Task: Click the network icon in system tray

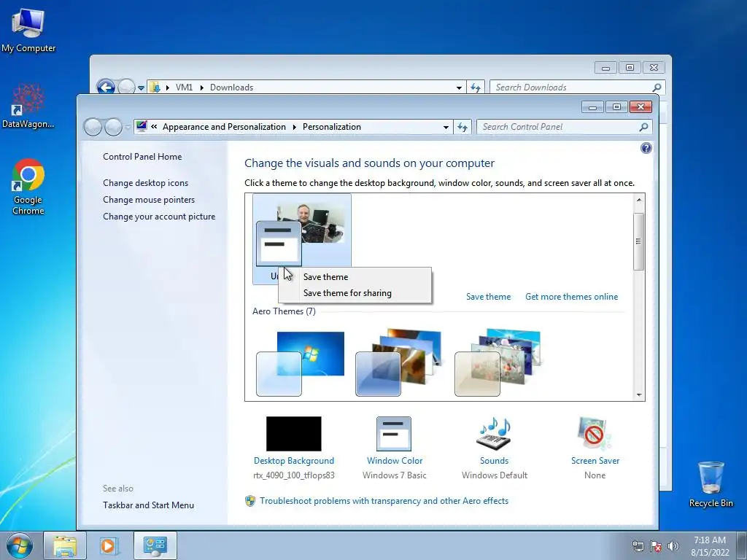Action: (x=638, y=546)
